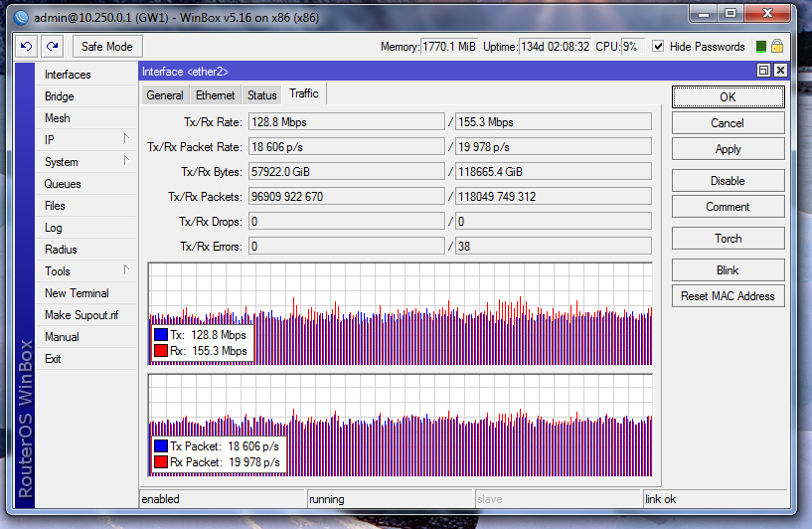Screen dimensions: 812x529
Task: Select Exit in the sidebar
Action: pyautogui.click(x=85, y=359)
